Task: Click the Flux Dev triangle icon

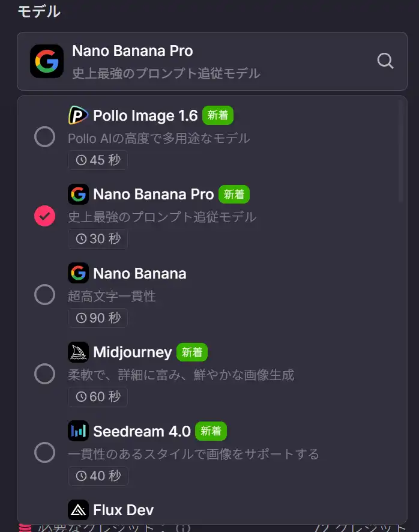Action: [x=78, y=510]
